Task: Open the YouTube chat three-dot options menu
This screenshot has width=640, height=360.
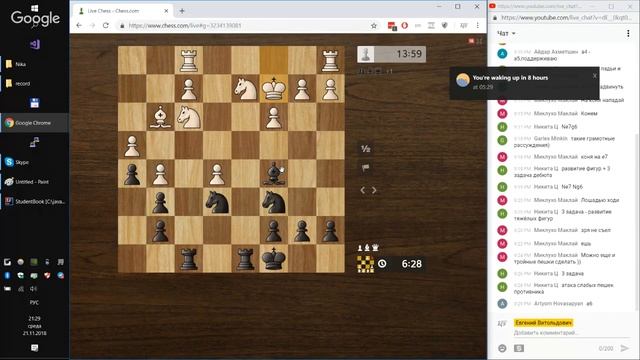Action: [x=628, y=34]
